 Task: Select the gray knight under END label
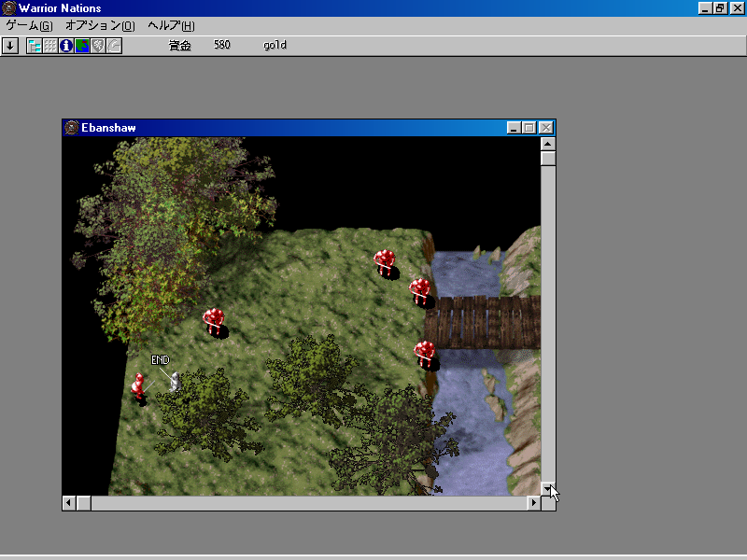coord(176,382)
